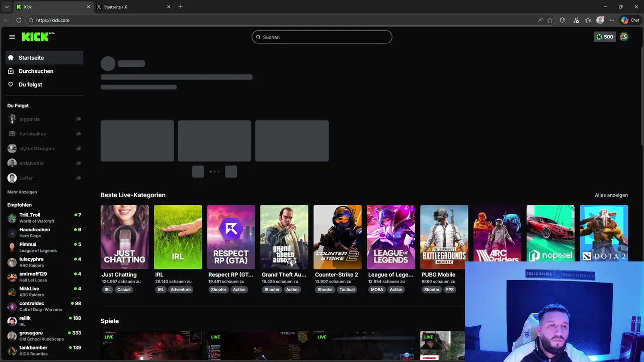Open followed channel OytunOzdogan
Screen dimensions: 644x362
coord(44,148)
